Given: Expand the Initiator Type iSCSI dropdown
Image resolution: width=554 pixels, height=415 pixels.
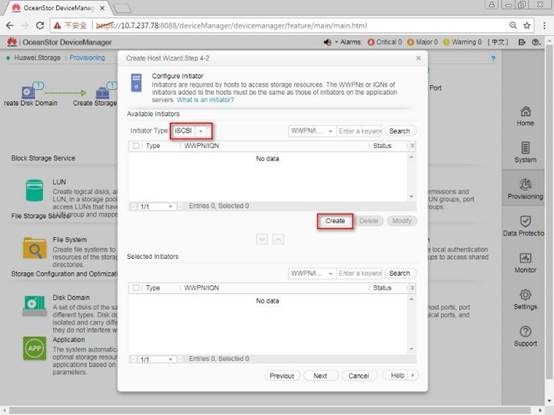Looking at the screenshot, I should pyautogui.click(x=191, y=131).
